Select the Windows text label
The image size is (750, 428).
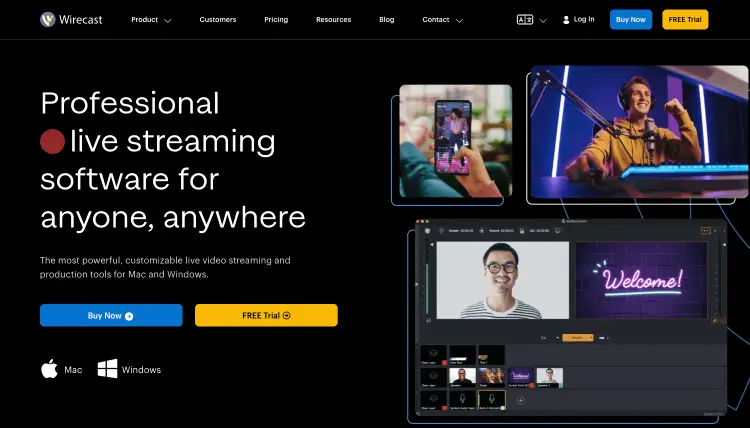pos(141,370)
